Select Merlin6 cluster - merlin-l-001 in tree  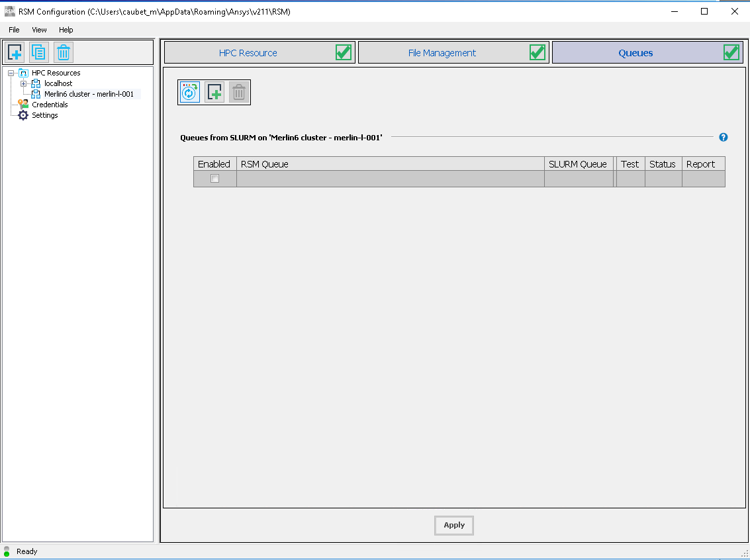point(89,94)
